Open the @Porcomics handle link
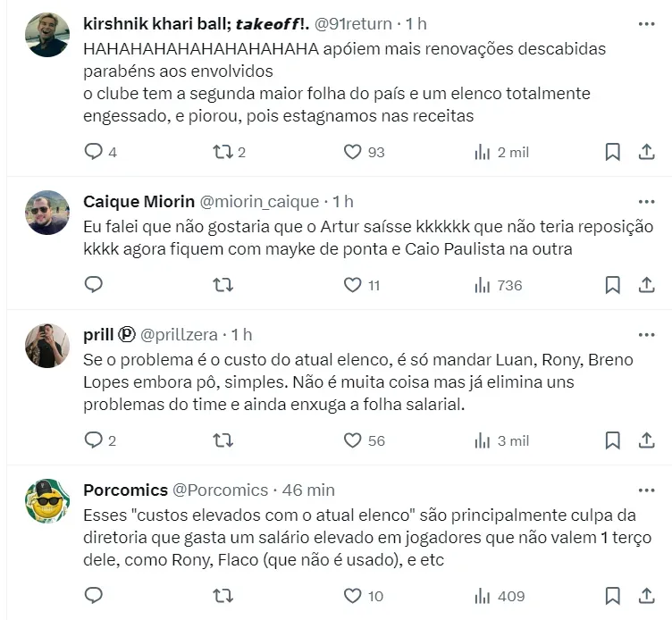This screenshot has width=672, height=620. click(x=220, y=490)
